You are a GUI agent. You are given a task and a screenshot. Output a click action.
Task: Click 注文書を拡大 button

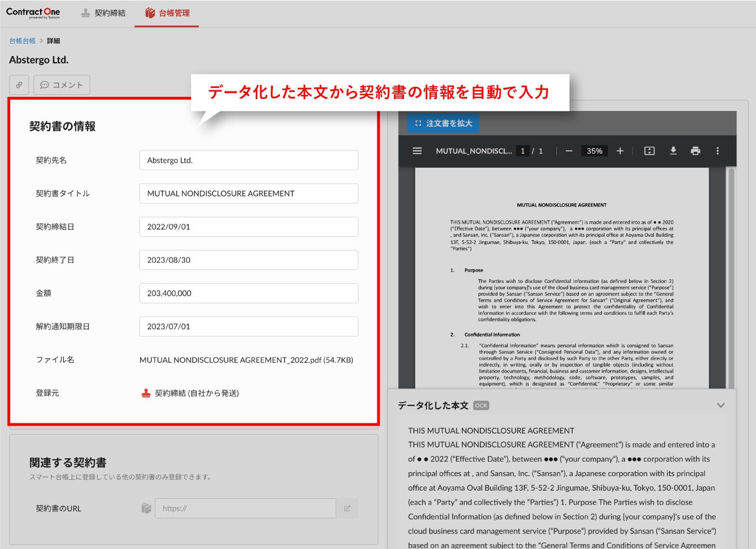[443, 123]
